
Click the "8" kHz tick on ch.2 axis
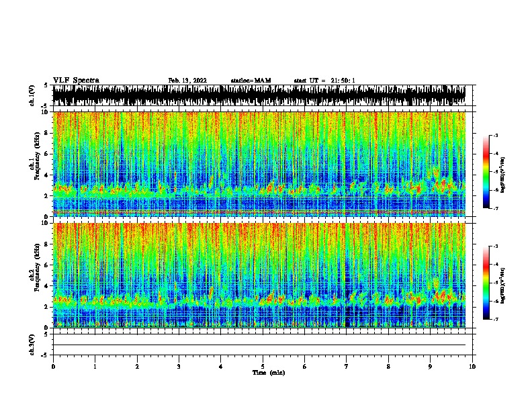click(46, 244)
